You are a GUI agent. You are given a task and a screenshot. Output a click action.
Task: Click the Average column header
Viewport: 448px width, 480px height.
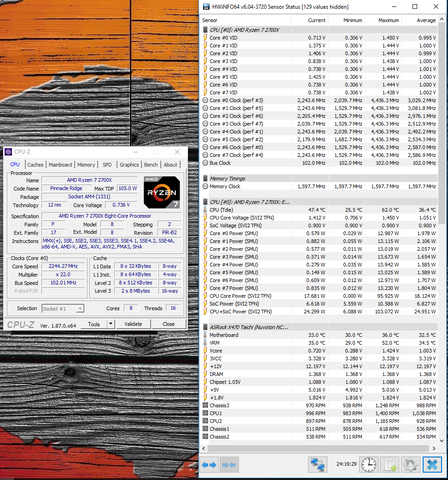pyautogui.click(x=420, y=20)
